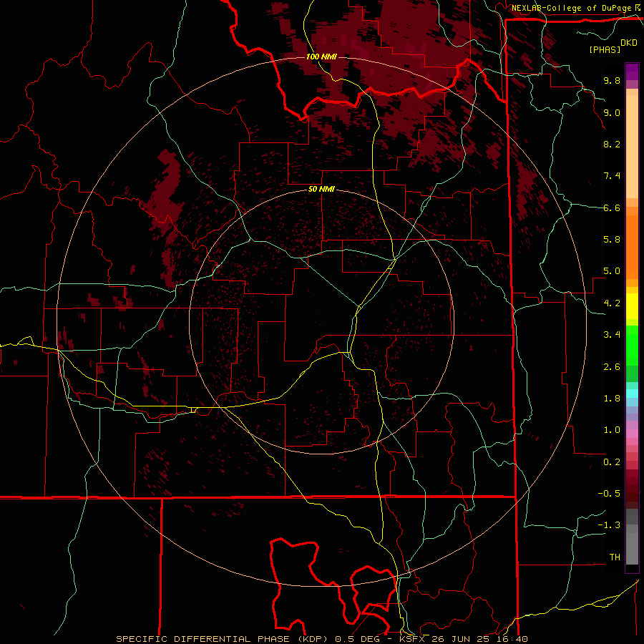Click the 1.0 value on the color scale
The image size is (644, 644).
coord(612,430)
